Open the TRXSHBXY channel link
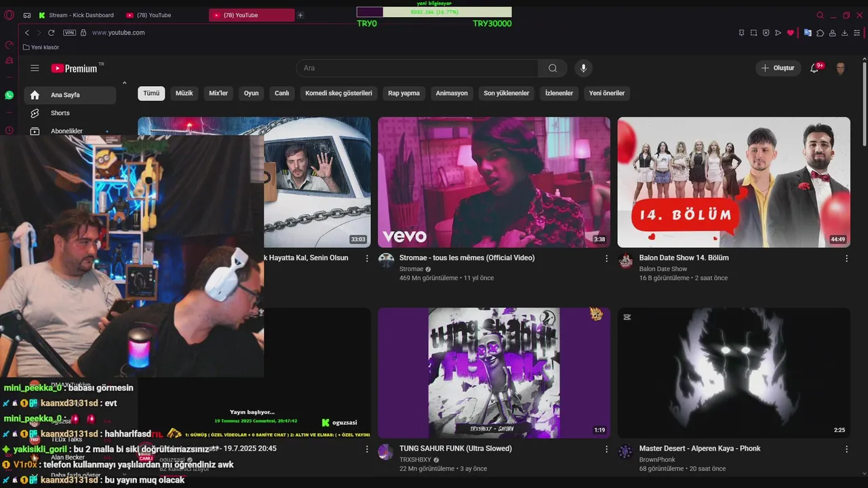 coord(416,460)
